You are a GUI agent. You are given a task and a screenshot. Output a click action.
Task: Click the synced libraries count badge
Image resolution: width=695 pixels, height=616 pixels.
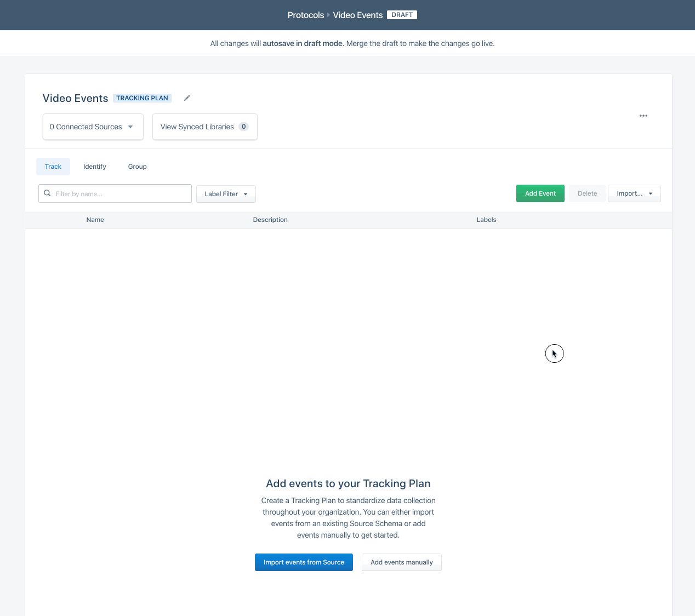click(243, 127)
